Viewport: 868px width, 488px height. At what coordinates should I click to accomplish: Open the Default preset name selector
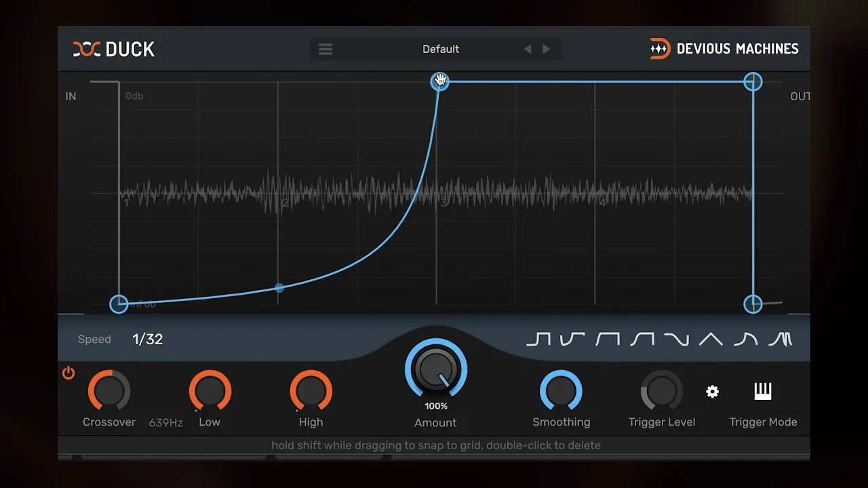click(441, 49)
